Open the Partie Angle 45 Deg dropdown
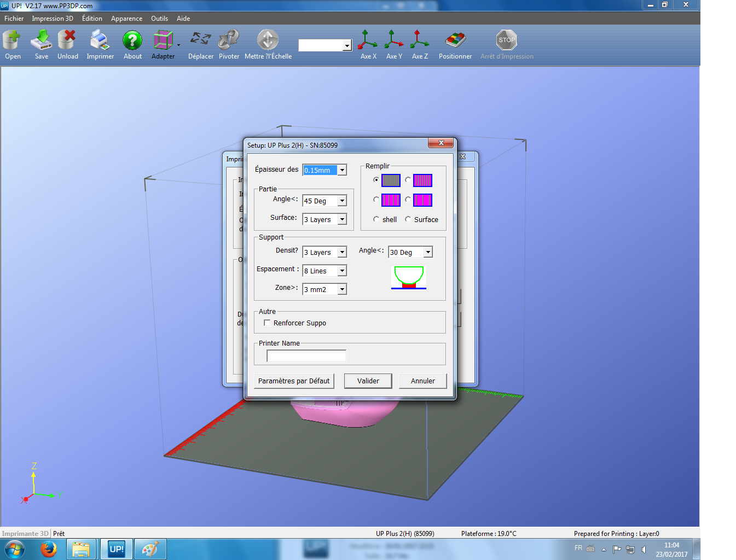The width and height of the screenshot is (736, 560). coord(342,201)
